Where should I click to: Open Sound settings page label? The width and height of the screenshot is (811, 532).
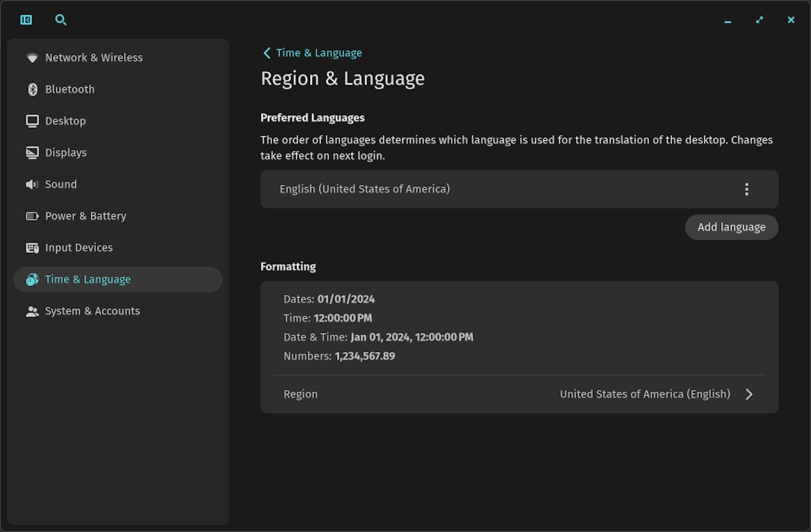pos(61,184)
